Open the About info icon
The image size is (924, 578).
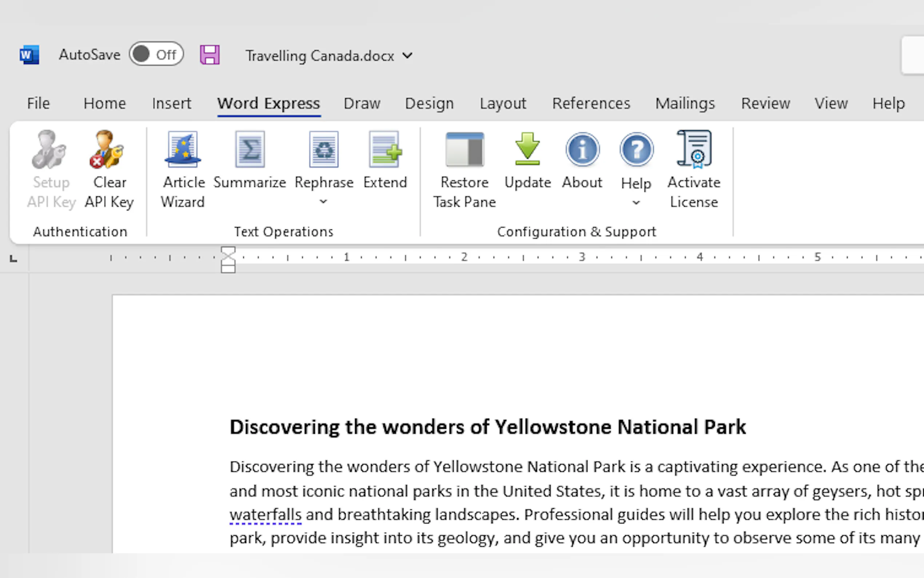[x=582, y=150]
